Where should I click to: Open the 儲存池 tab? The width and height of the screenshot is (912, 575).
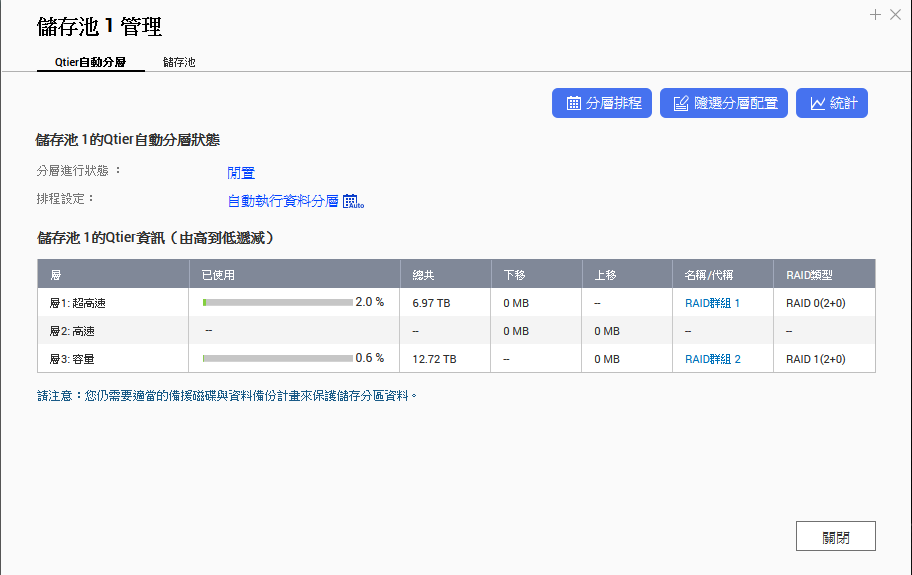click(x=179, y=62)
